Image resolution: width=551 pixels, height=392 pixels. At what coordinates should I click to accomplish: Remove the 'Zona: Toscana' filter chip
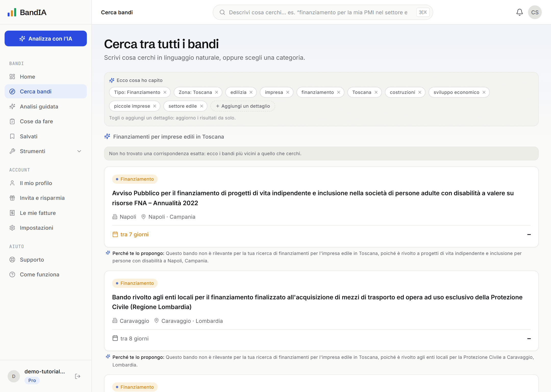coord(217,92)
